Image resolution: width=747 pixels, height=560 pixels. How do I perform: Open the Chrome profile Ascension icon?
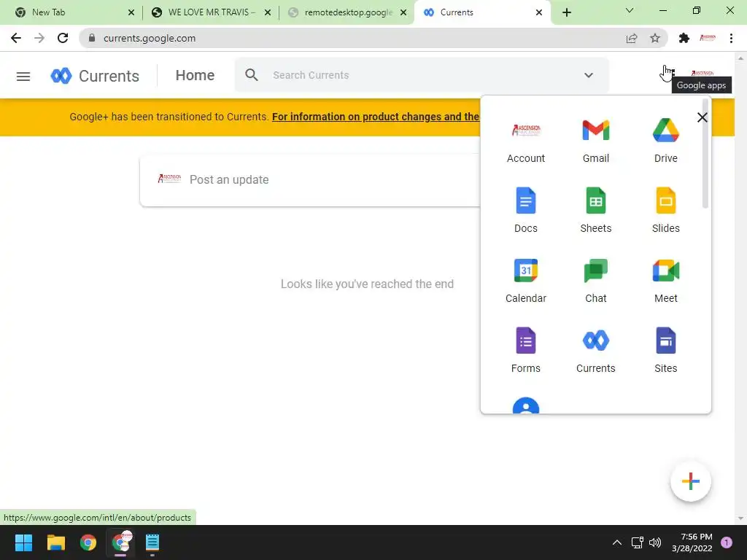pos(708,38)
